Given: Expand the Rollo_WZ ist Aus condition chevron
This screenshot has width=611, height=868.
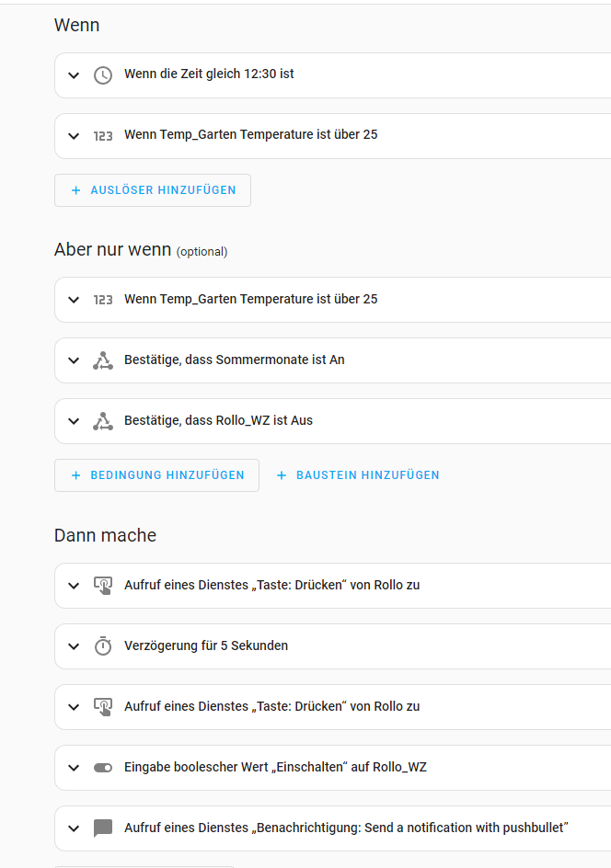Looking at the screenshot, I should click(74, 421).
